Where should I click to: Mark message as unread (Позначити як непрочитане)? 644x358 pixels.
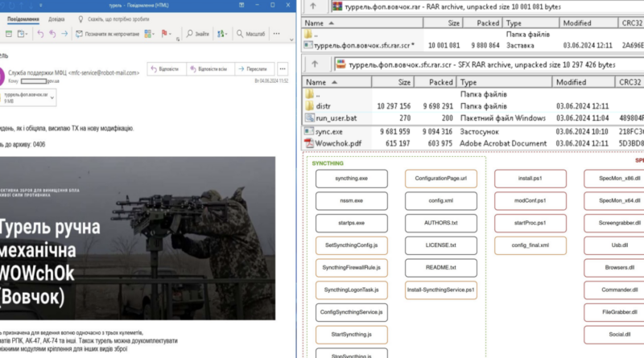pos(108,34)
